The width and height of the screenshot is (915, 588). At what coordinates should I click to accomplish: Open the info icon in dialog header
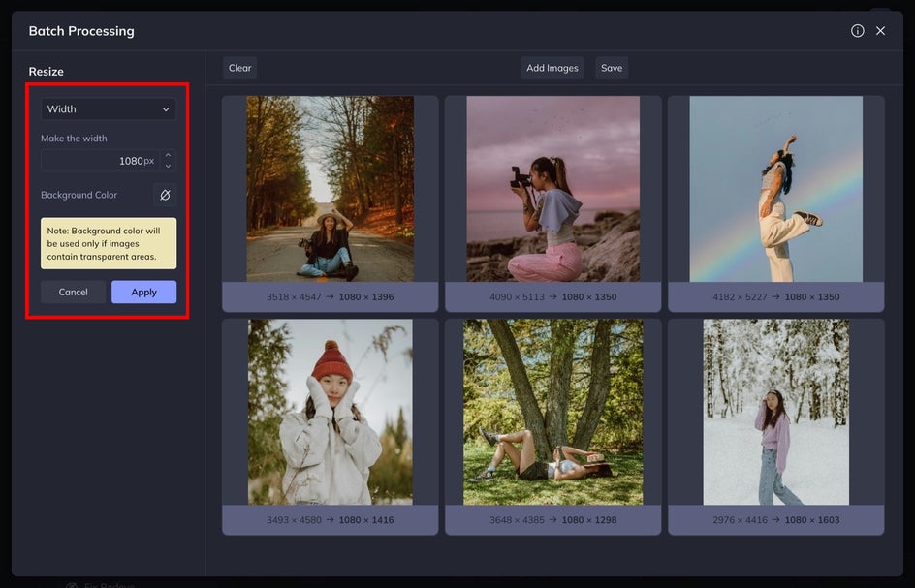click(857, 31)
